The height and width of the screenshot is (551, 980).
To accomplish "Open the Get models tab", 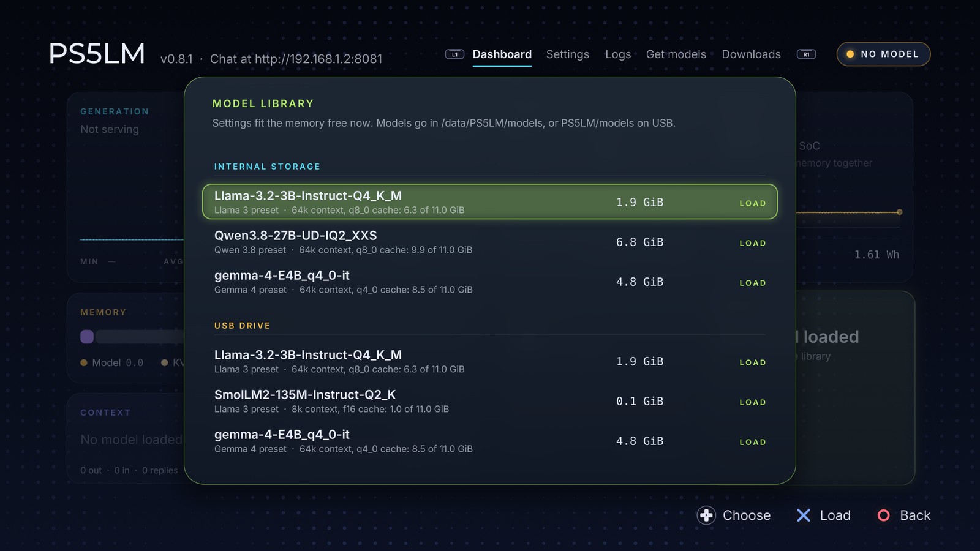I will click(676, 54).
